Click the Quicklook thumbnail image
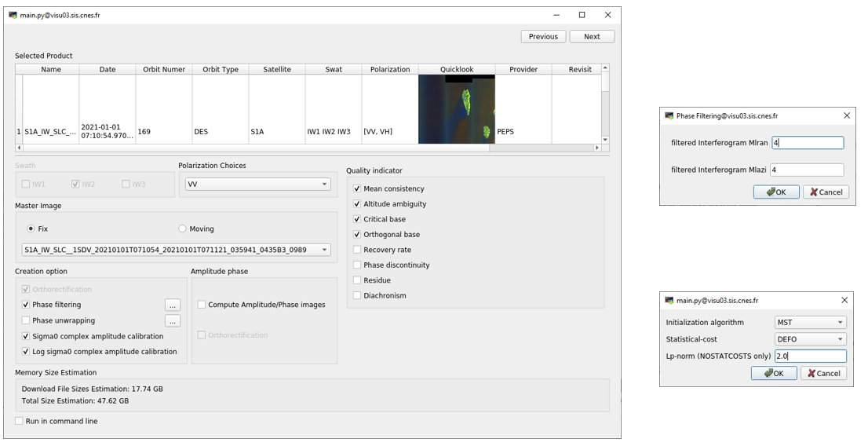The image size is (868, 446). coord(457,109)
